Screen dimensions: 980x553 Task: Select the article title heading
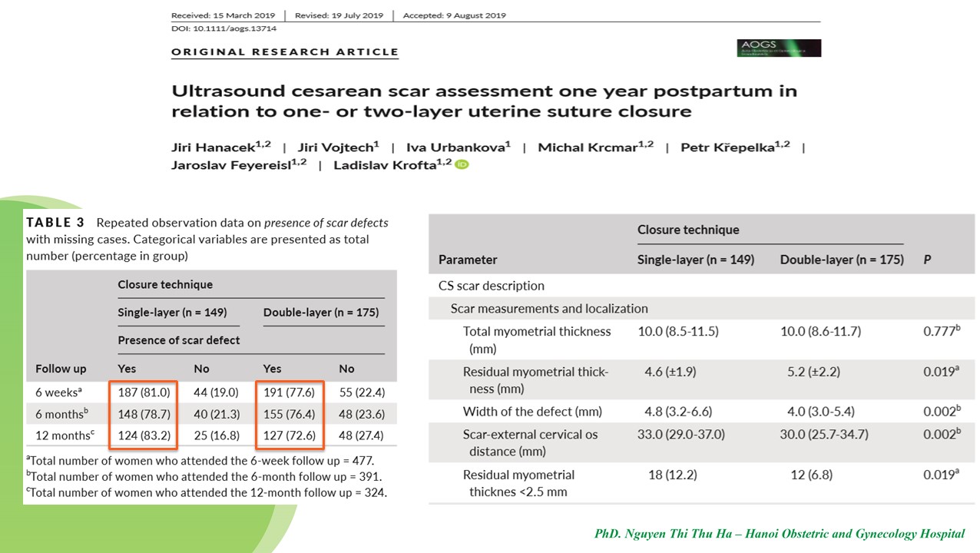click(x=484, y=101)
